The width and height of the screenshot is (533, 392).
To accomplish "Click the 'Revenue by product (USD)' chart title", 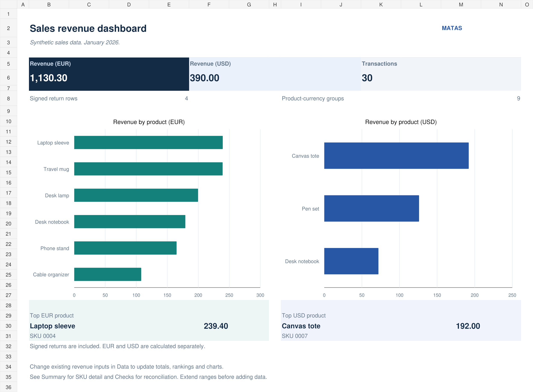I will [401, 122].
